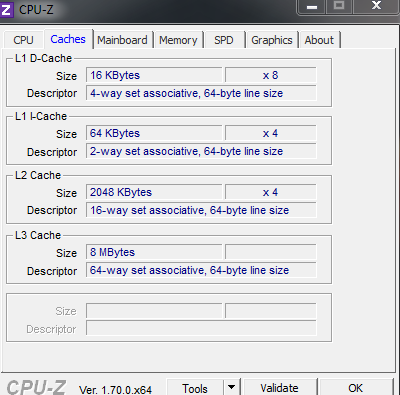Viewport: 400px width, 395px height.
Task: Click the CPU-Z title bar icon
Action: click(6, 9)
